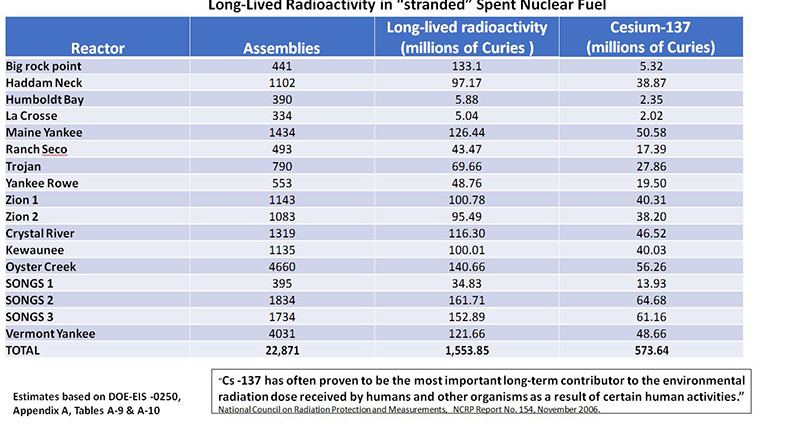Click the assemblies value 4031
This screenshot has width=800, height=437.
[x=282, y=333]
